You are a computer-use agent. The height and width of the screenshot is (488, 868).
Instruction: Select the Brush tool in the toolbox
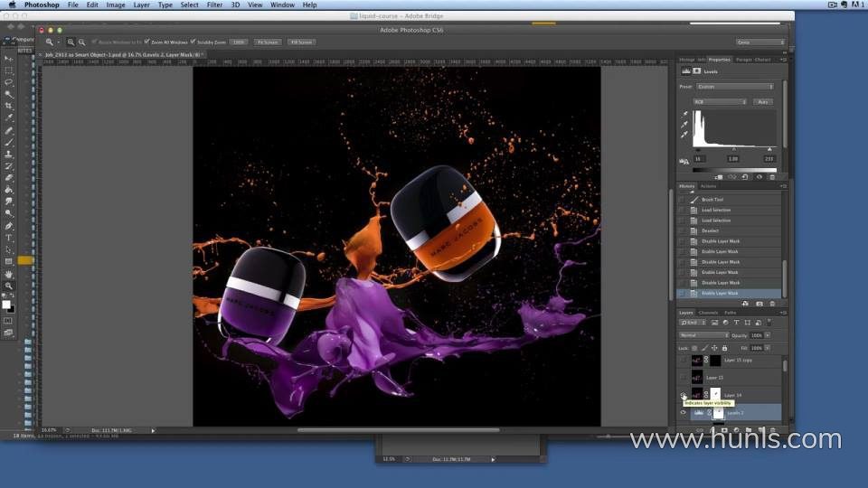8,142
